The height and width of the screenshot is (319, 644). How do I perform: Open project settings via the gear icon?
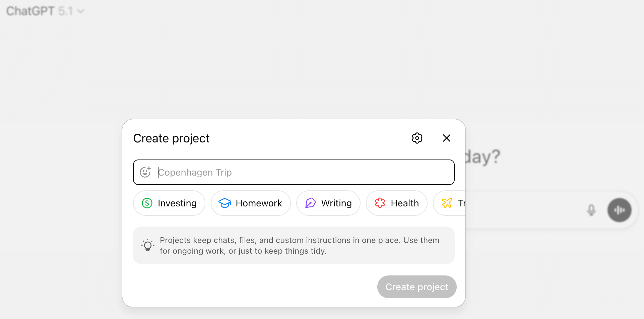417,138
